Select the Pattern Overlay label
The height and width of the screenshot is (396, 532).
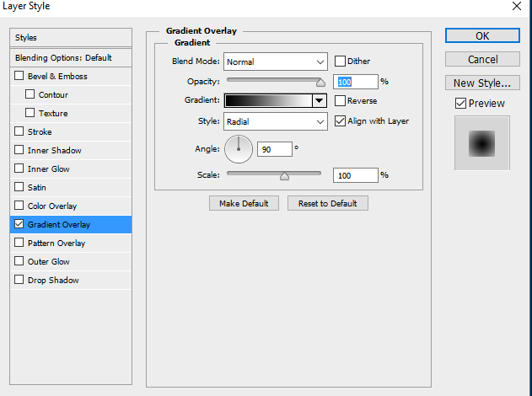pyautogui.click(x=56, y=243)
